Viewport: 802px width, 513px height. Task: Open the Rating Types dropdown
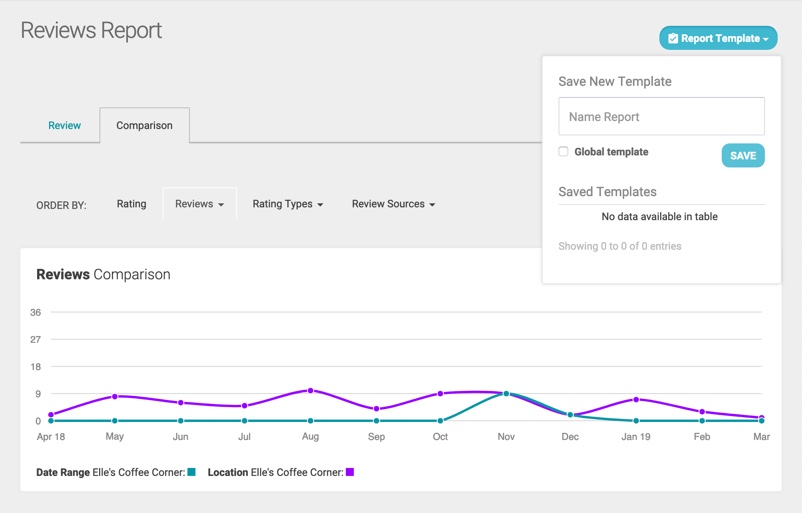(x=287, y=204)
